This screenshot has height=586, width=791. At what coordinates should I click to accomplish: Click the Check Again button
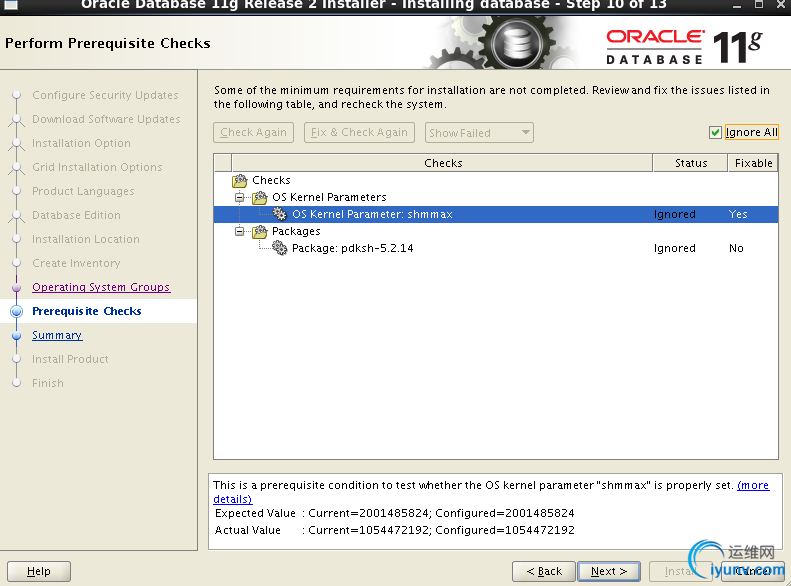[x=253, y=133]
